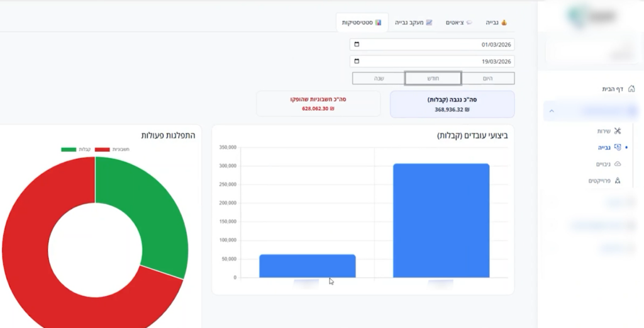
Task: Click the tallest blue bar in chart
Action: click(x=441, y=220)
